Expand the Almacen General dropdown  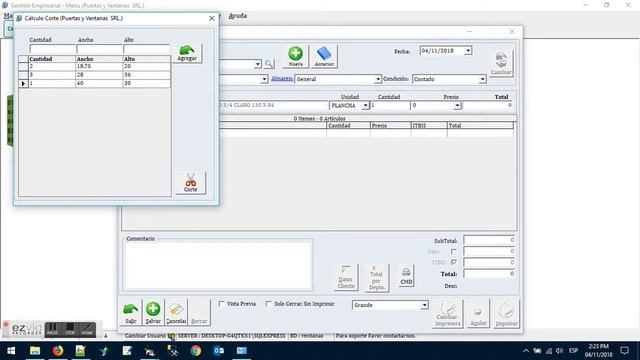click(x=378, y=79)
